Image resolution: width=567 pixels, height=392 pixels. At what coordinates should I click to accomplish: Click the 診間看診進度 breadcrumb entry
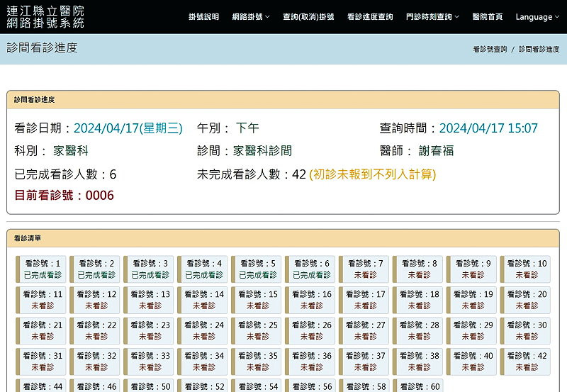click(x=539, y=49)
